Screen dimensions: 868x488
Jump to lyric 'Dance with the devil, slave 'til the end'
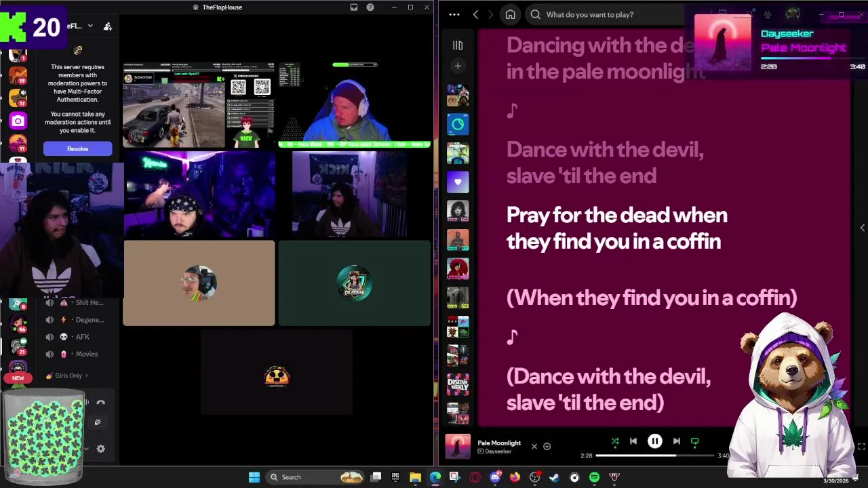[x=604, y=162]
